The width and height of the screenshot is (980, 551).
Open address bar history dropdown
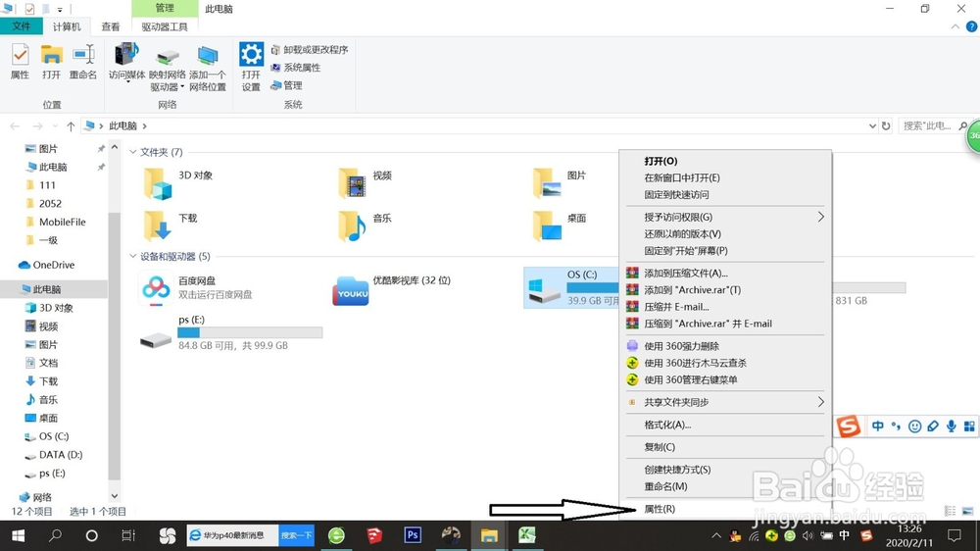pos(872,125)
